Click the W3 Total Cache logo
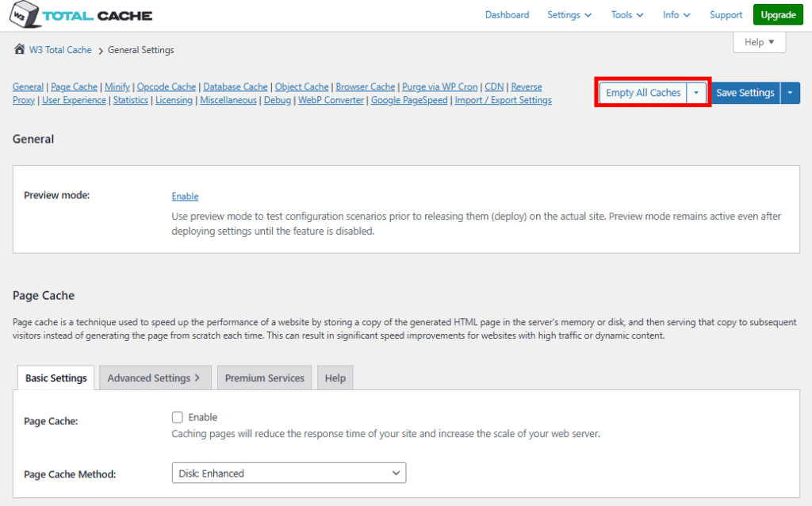Image resolution: width=812 pixels, height=506 pixels. click(x=81, y=14)
